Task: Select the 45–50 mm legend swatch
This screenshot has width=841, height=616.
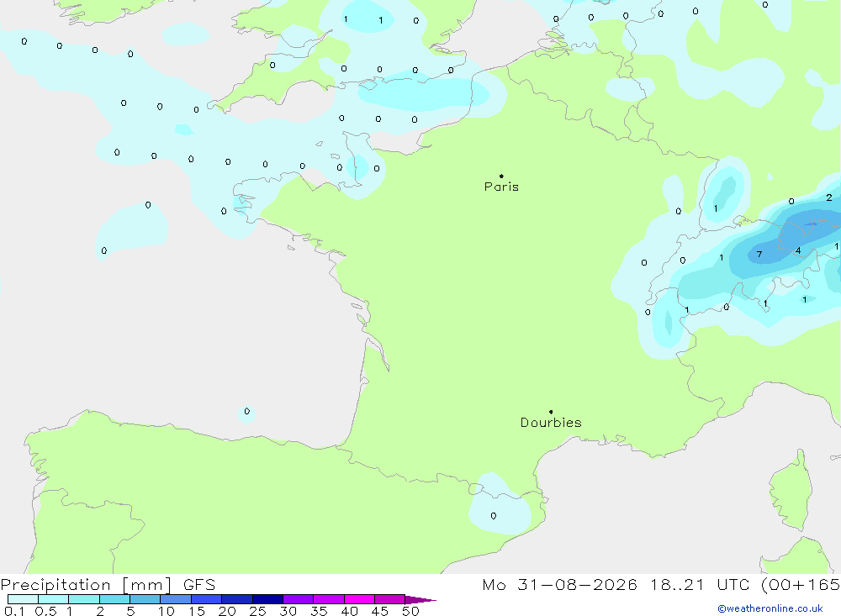Action: click(389, 599)
